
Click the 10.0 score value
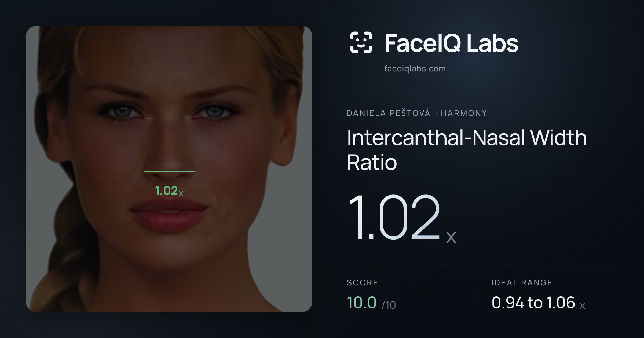[x=361, y=303]
